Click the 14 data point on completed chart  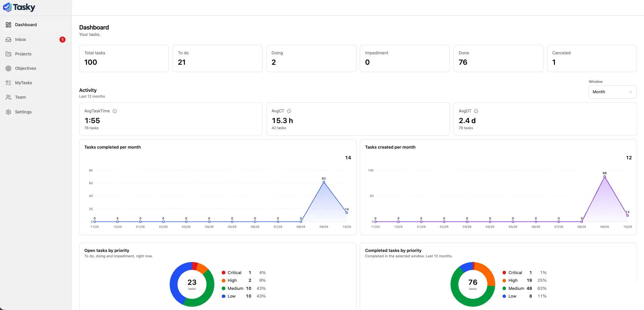pyautogui.click(x=347, y=213)
